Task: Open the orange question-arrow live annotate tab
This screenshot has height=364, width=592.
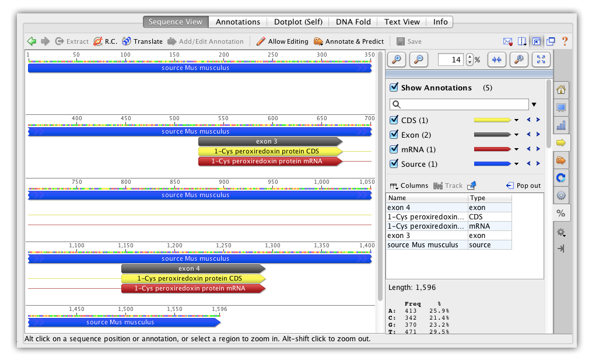Action: coord(561,160)
